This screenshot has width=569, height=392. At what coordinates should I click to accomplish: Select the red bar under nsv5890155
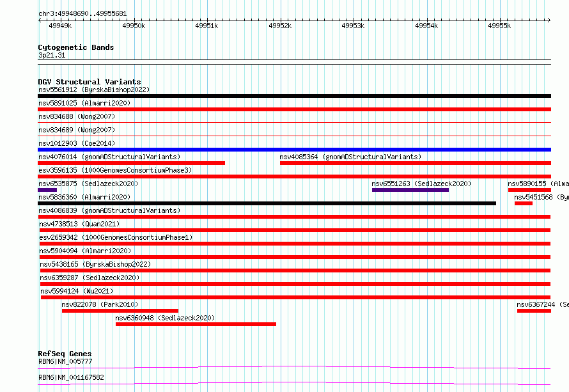(x=529, y=190)
